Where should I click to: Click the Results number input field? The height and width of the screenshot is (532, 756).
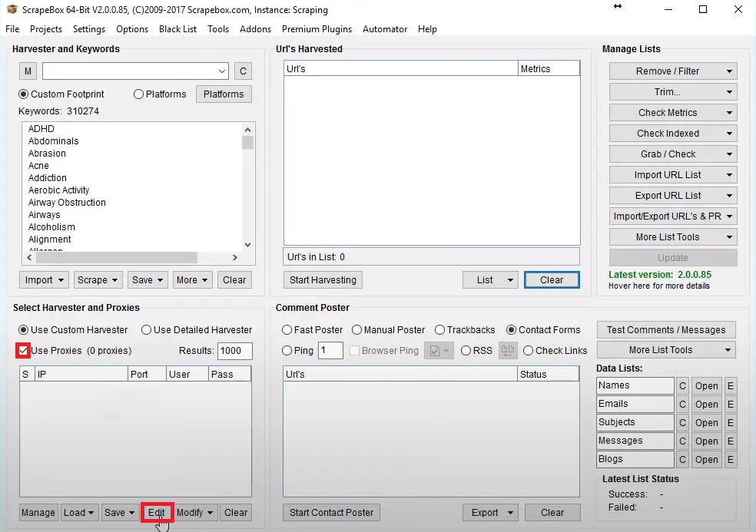pyautogui.click(x=234, y=351)
